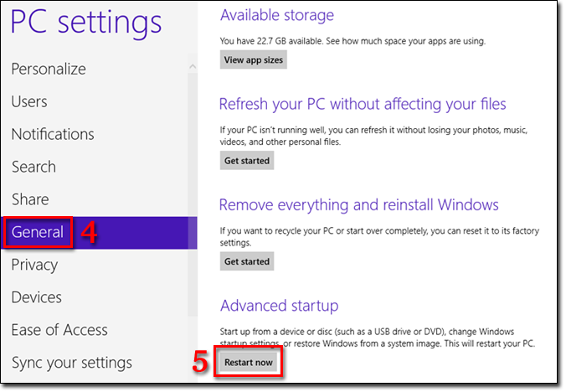Image resolution: width=566 pixels, height=392 pixels.
Task: Select Sync your settings
Action: (x=72, y=363)
